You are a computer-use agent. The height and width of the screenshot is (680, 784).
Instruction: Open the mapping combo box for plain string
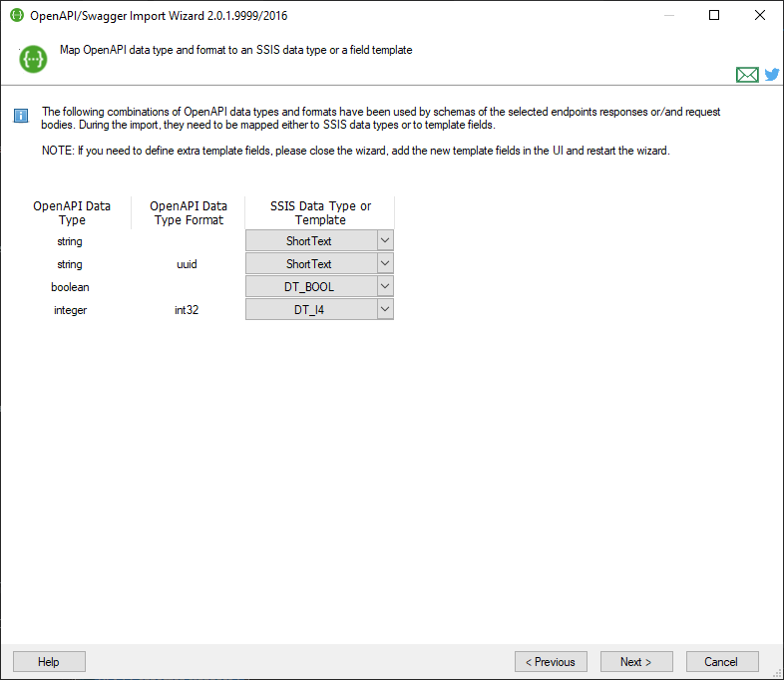point(319,241)
